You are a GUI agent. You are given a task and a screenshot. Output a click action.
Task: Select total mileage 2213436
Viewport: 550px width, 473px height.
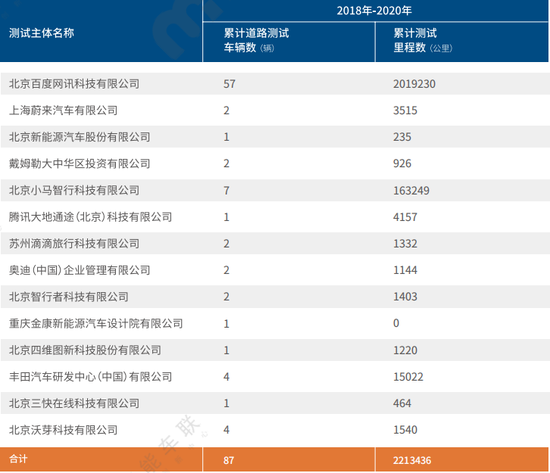(x=412, y=460)
